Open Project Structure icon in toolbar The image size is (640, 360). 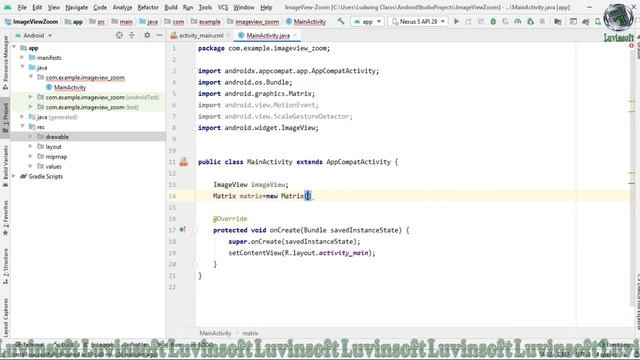[558, 21]
